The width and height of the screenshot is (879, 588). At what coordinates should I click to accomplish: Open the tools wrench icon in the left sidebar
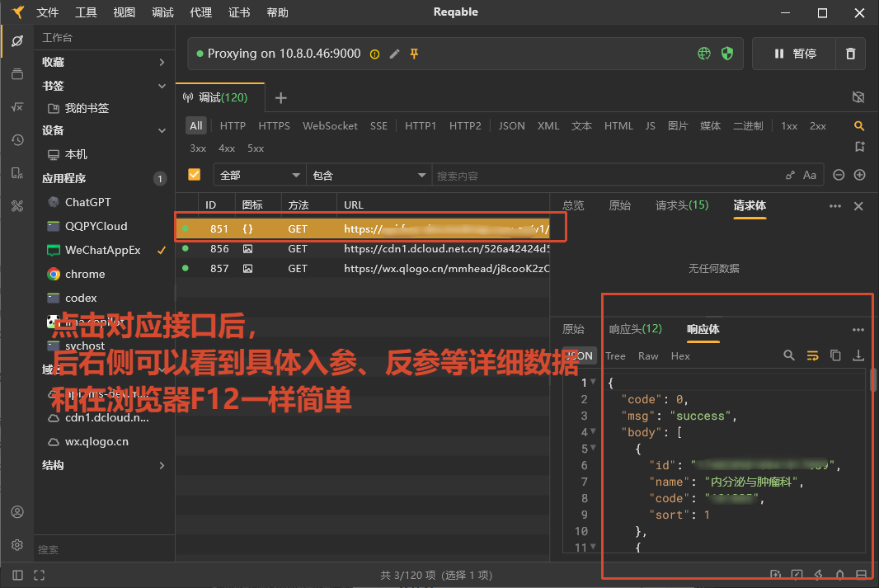[x=17, y=206]
